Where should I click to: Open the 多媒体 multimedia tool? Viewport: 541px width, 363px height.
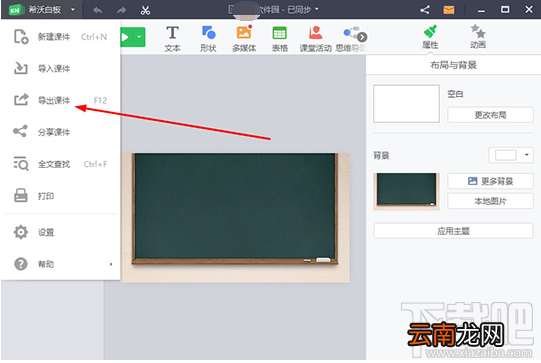pos(244,39)
